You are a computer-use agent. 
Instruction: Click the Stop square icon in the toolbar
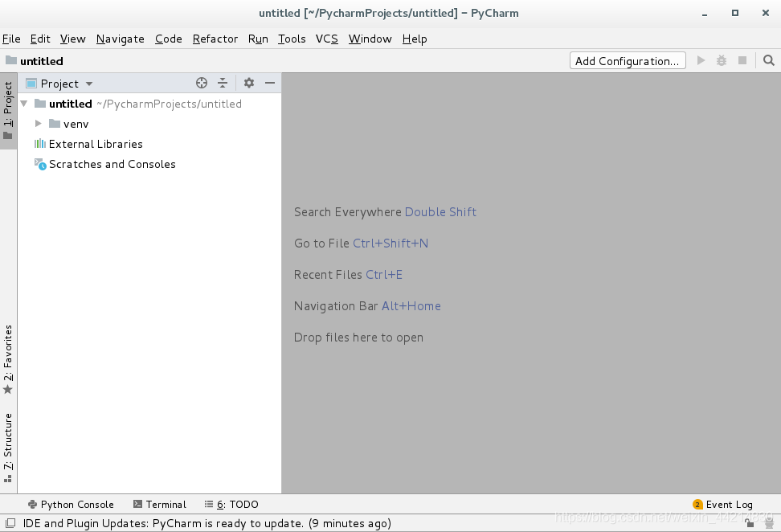(742, 60)
